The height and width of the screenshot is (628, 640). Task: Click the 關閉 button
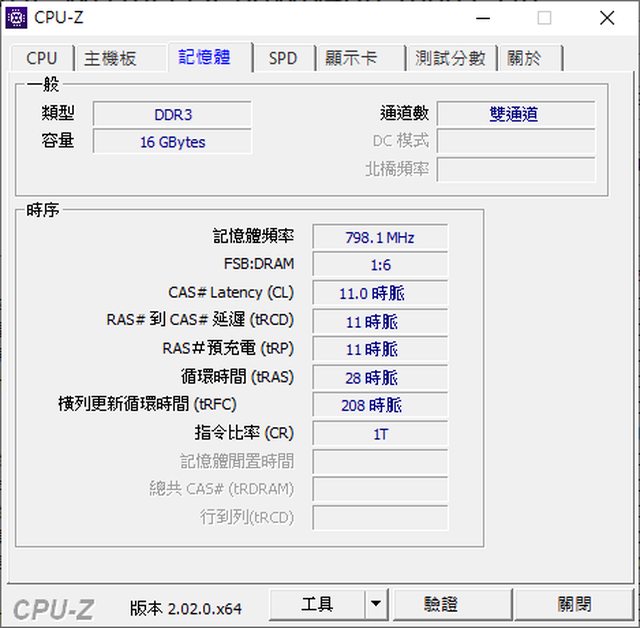(574, 604)
